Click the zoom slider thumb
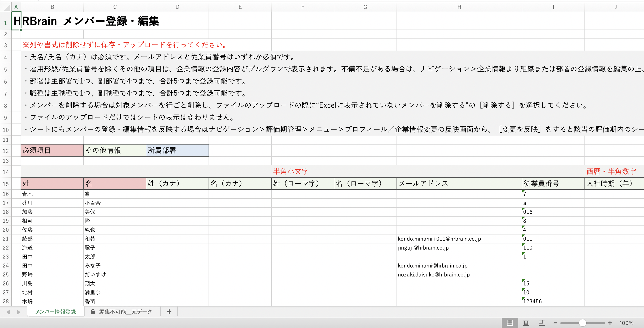The image size is (644, 328). tap(582, 323)
